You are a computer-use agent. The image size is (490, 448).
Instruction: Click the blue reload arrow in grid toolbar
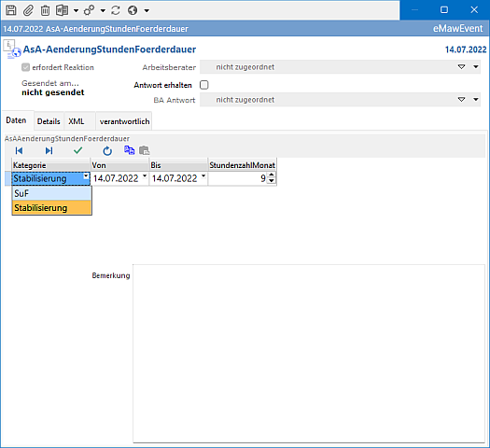click(x=107, y=151)
